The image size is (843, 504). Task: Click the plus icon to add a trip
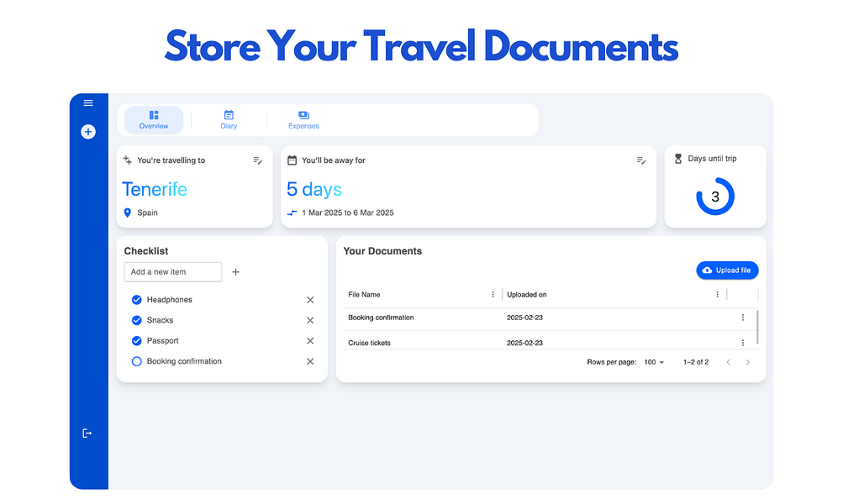coord(88,132)
